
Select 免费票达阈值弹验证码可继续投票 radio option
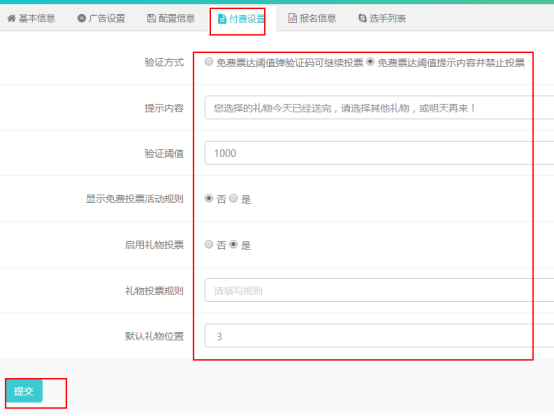pyautogui.click(x=209, y=61)
